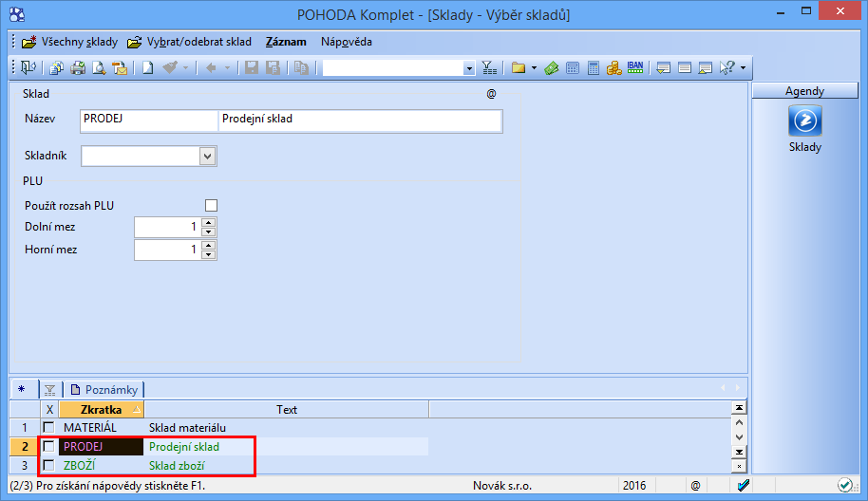Switch to the filter funnel tab
This screenshot has width=868, height=501.
tap(49, 390)
